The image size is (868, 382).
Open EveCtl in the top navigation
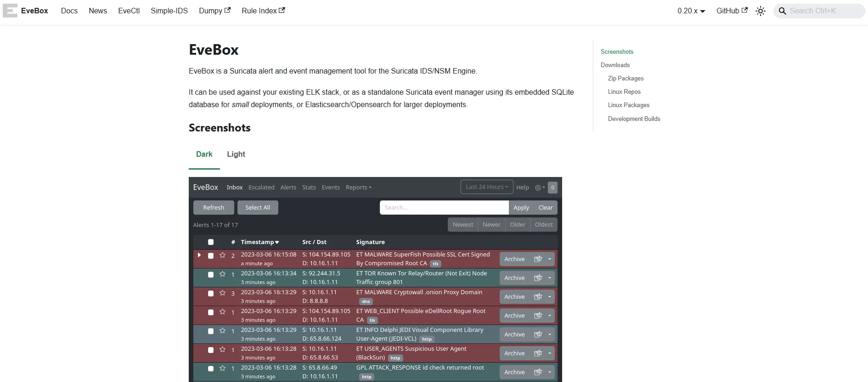point(129,11)
